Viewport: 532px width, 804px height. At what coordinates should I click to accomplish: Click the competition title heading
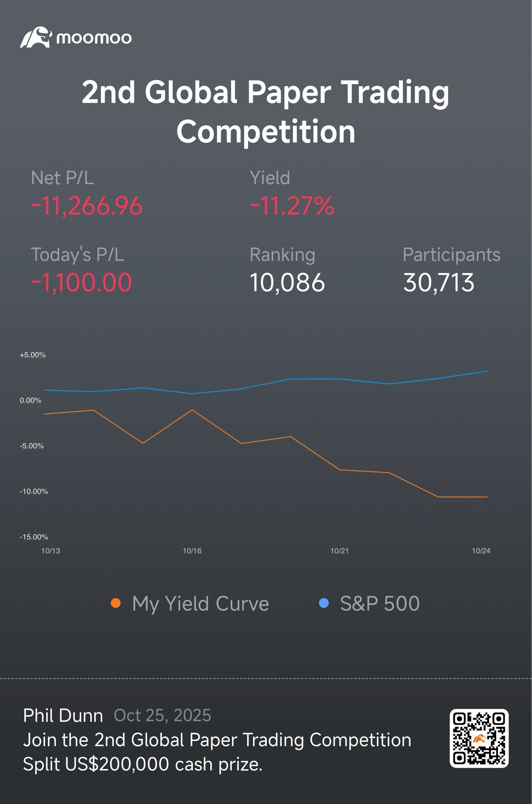(x=266, y=112)
